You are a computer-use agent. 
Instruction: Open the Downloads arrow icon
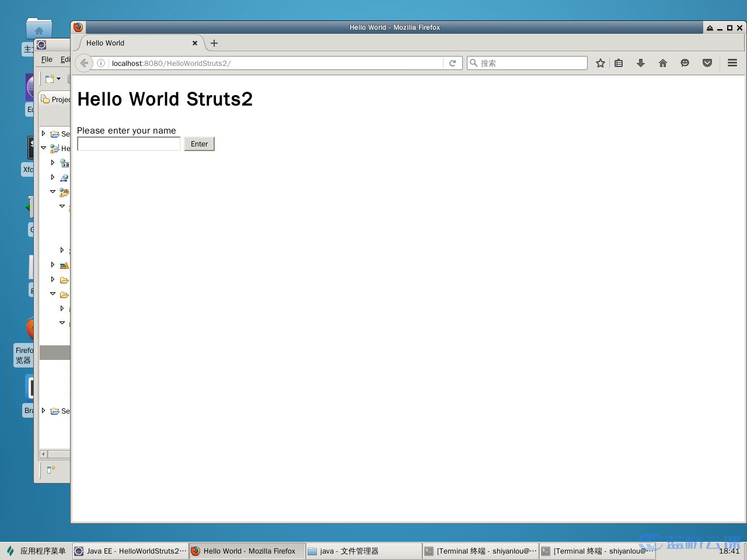tap(640, 63)
